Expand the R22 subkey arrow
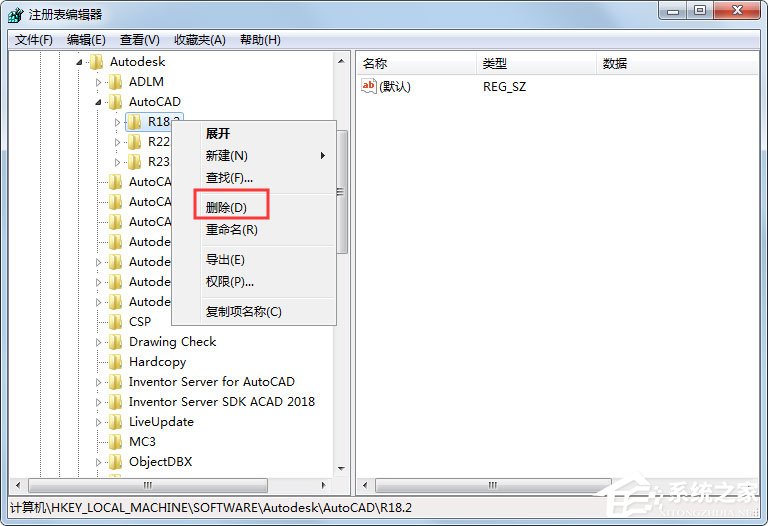This screenshot has width=768, height=526. (x=117, y=142)
